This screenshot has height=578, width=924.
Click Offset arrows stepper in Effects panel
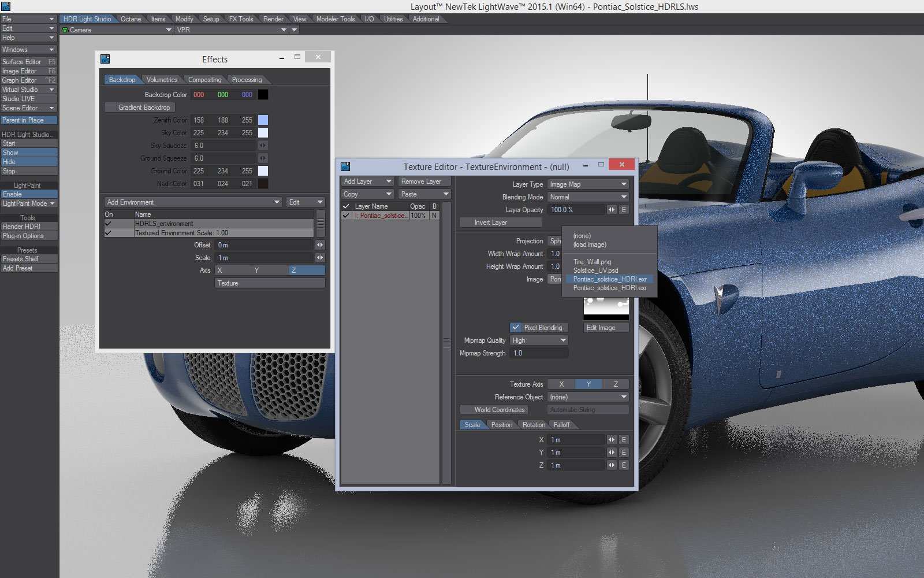point(320,245)
